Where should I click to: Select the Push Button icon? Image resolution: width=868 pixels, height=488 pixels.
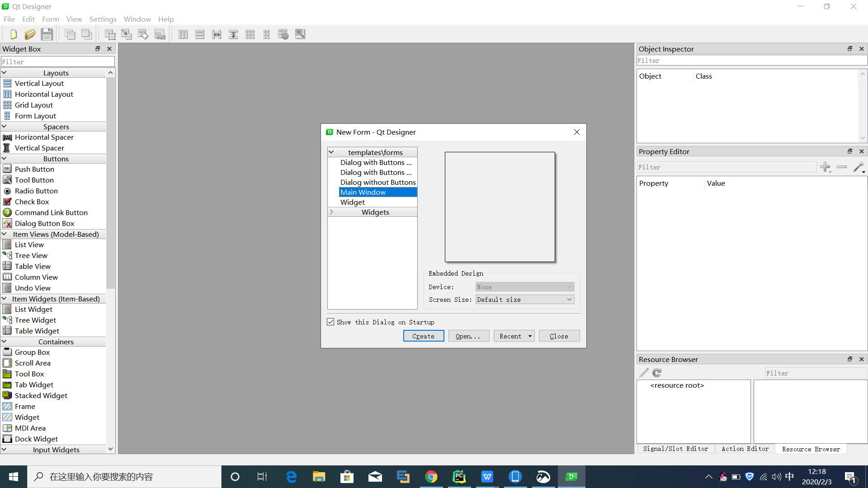(x=7, y=169)
